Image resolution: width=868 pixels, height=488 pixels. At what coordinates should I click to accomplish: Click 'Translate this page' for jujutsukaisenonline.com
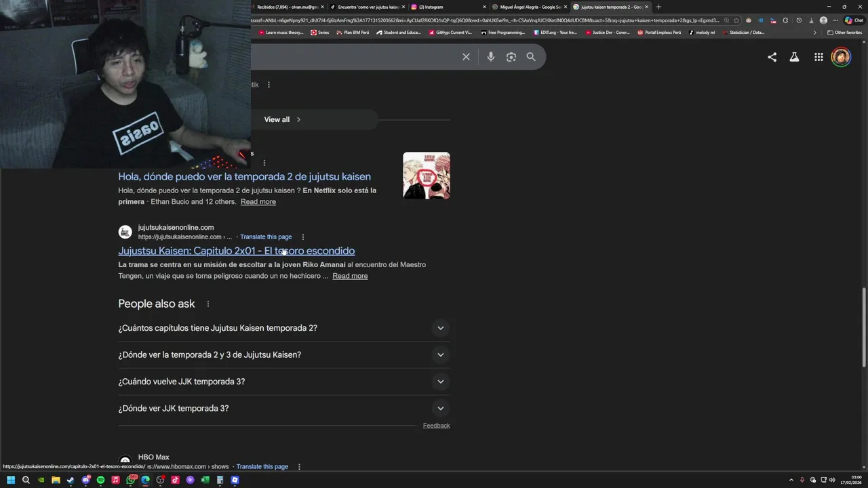pos(266,237)
